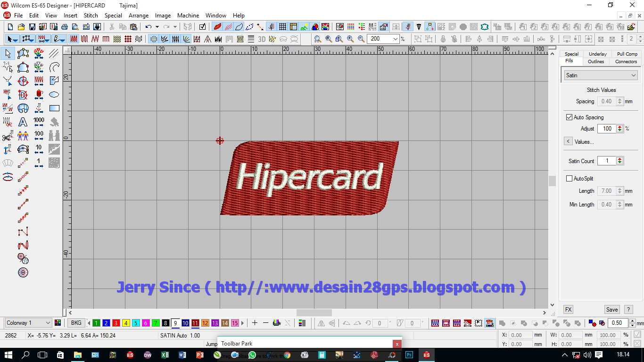Open the File menu
Image resolution: width=644 pixels, height=362 pixels.
[x=18, y=15]
